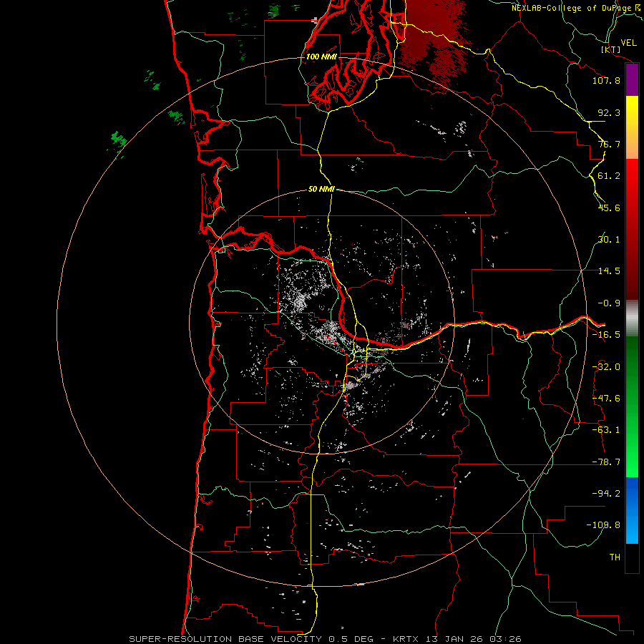Screen dimensions: 644x644
Task: Click the -78.7 legend value
Action: click(606, 462)
